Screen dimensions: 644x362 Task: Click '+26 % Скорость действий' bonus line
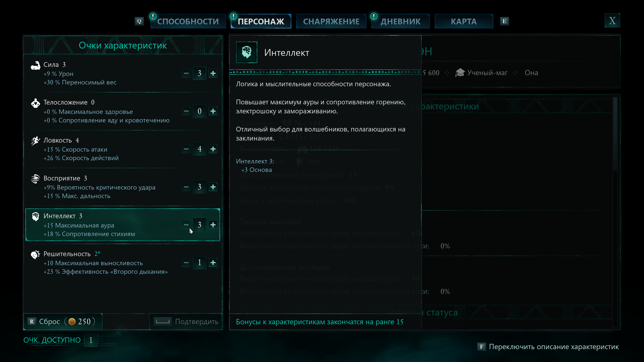coord(81,158)
